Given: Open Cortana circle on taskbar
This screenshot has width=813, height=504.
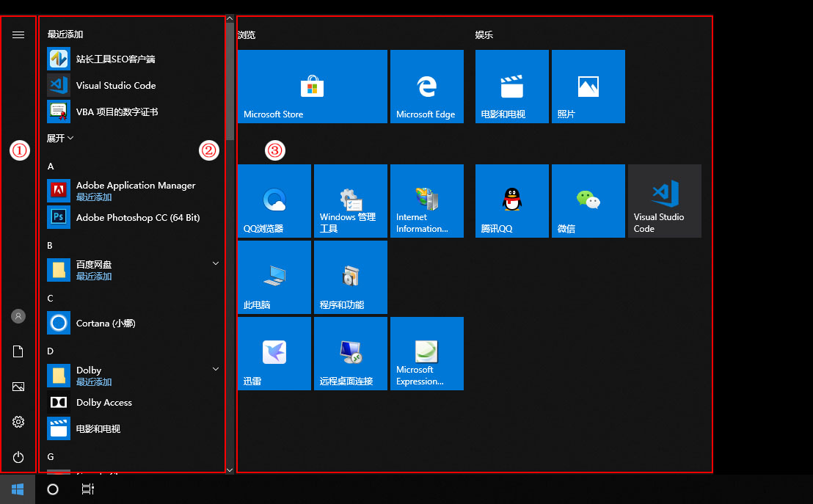Looking at the screenshot, I should tap(53, 489).
